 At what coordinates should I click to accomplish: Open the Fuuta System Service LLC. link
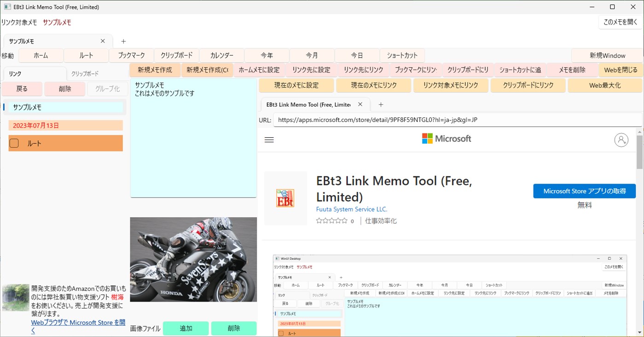351,209
